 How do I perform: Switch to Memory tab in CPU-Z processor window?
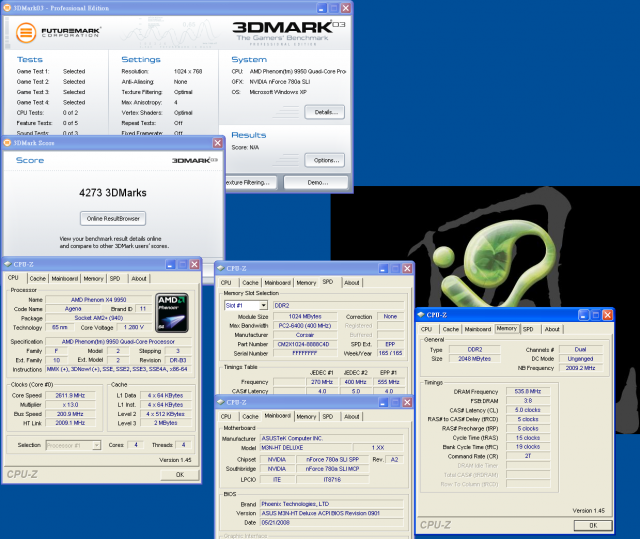[x=93, y=279]
